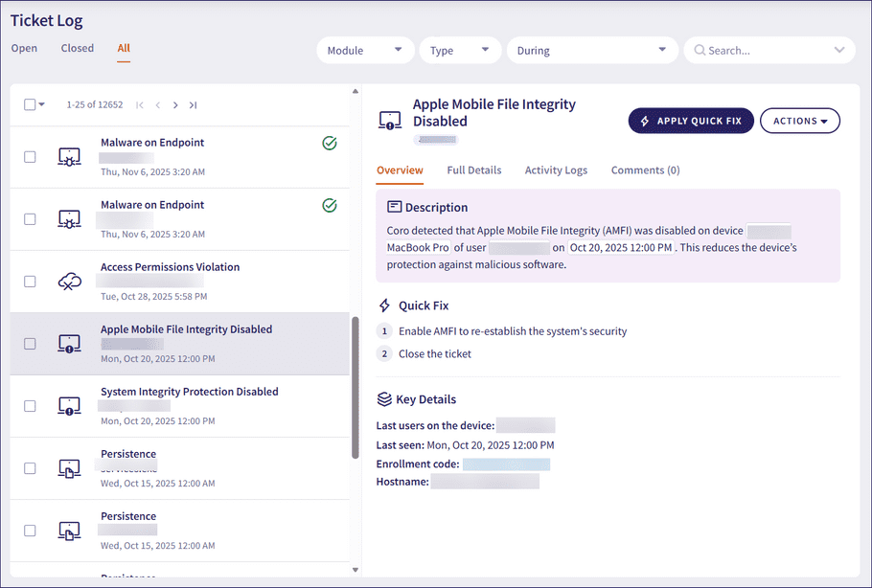The height and width of the screenshot is (588, 872).
Task: Check the Apple Mobile File Integrity ticket checkbox
Action: tap(30, 344)
